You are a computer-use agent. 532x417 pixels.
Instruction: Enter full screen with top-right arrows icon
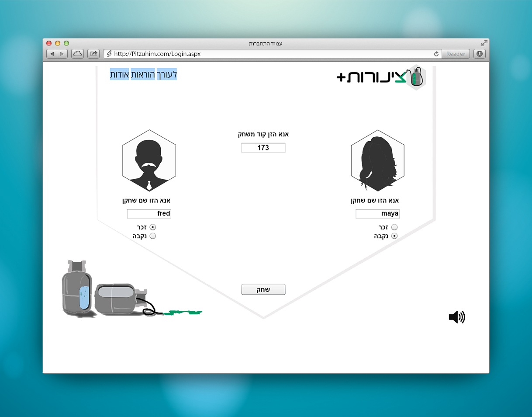point(484,43)
